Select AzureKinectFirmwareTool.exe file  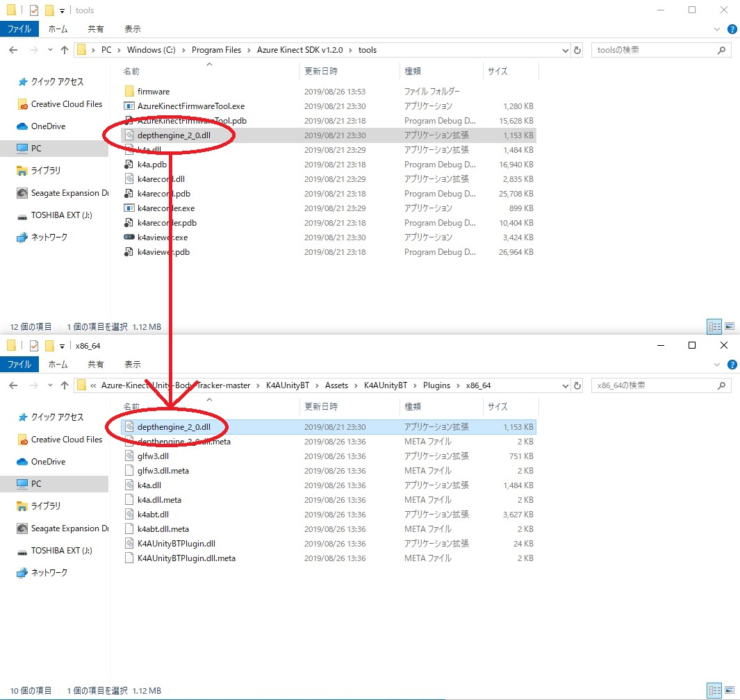tap(191, 106)
